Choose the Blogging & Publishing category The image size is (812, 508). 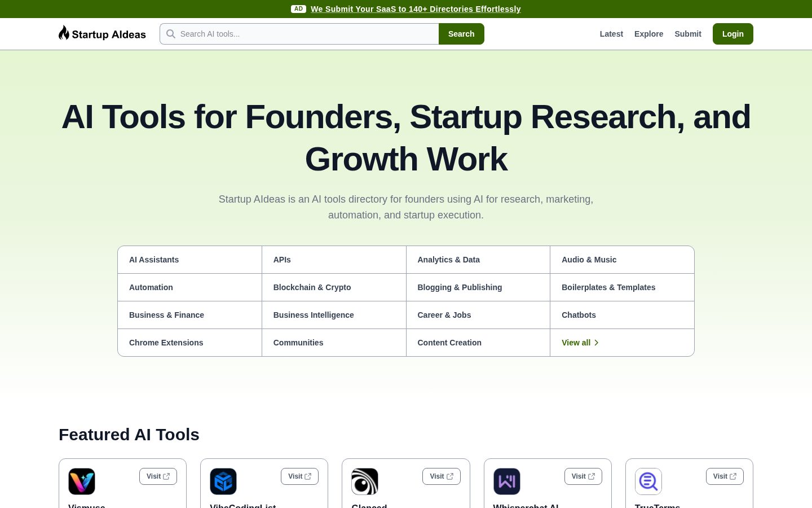point(478,287)
